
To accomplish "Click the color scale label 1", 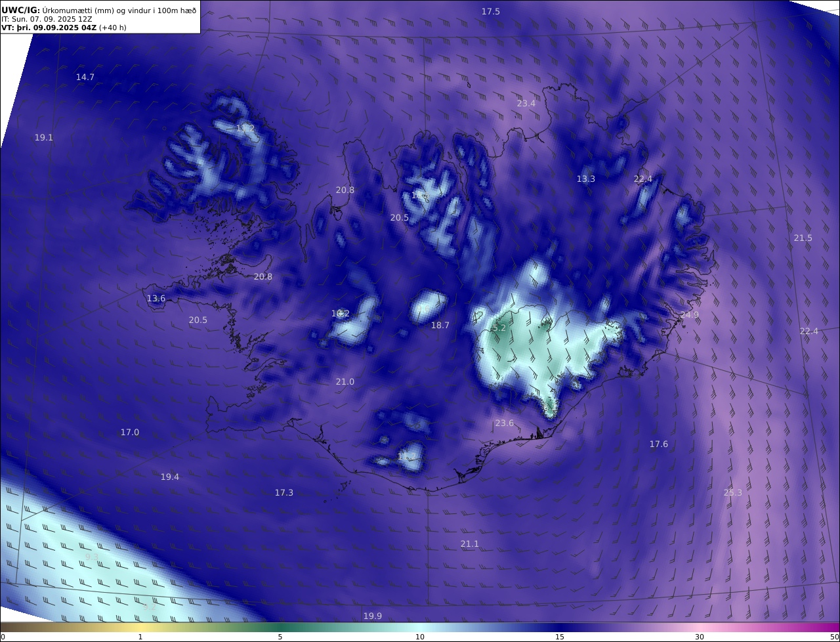I will pyautogui.click(x=140, y=637).
